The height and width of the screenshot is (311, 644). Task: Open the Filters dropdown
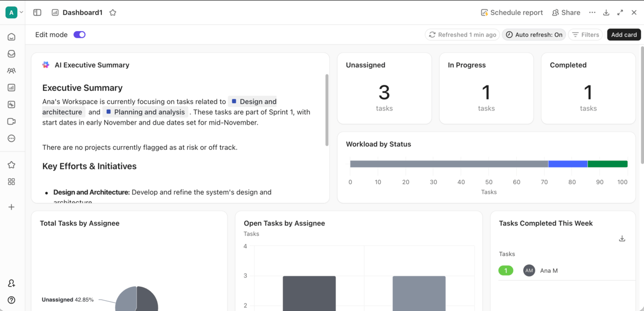point(585,34)
